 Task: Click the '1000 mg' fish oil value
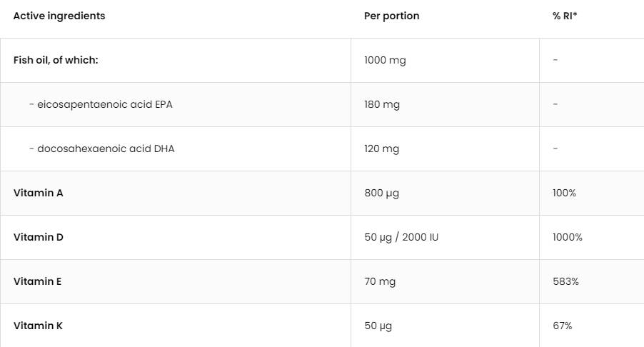pos(385,61)
